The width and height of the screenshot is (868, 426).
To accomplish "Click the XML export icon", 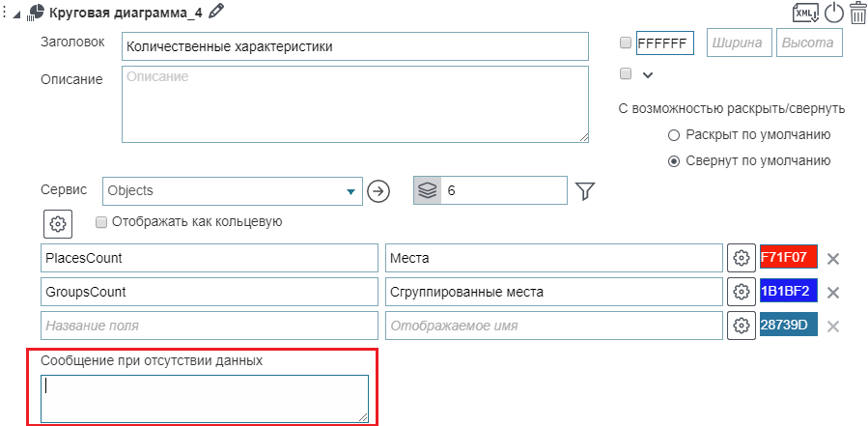I will [x=803, y=14].
